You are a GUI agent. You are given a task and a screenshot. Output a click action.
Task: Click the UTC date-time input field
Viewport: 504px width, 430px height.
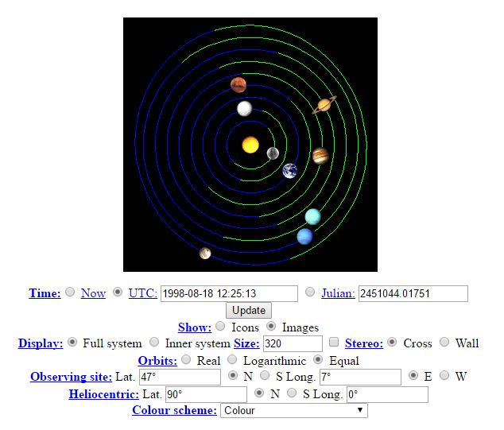(x=229, y=293)
